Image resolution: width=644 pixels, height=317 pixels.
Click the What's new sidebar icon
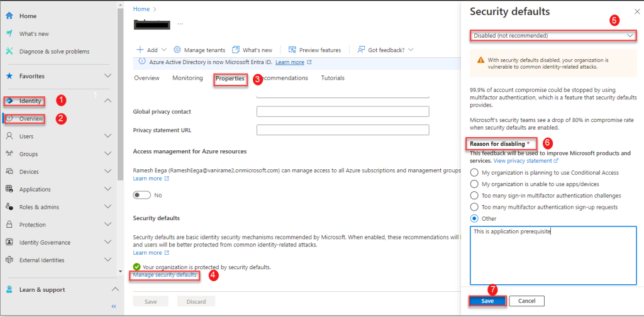[x=9, y=34]
